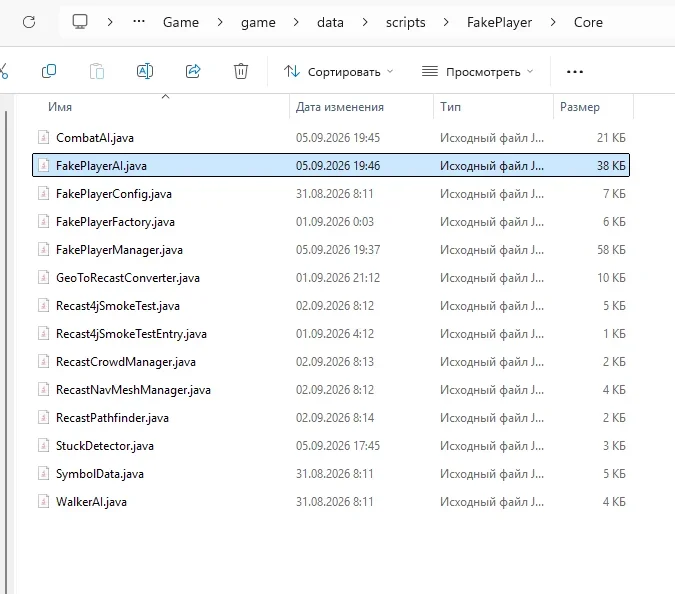Select the GeoToRecastConverter.java file name

coord(128,278)
